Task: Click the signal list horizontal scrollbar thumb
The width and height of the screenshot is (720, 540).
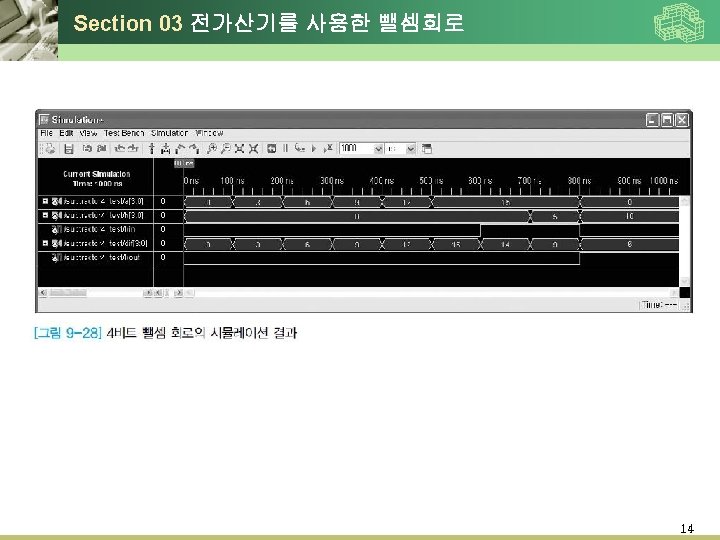Action: [x=68, y=292]
